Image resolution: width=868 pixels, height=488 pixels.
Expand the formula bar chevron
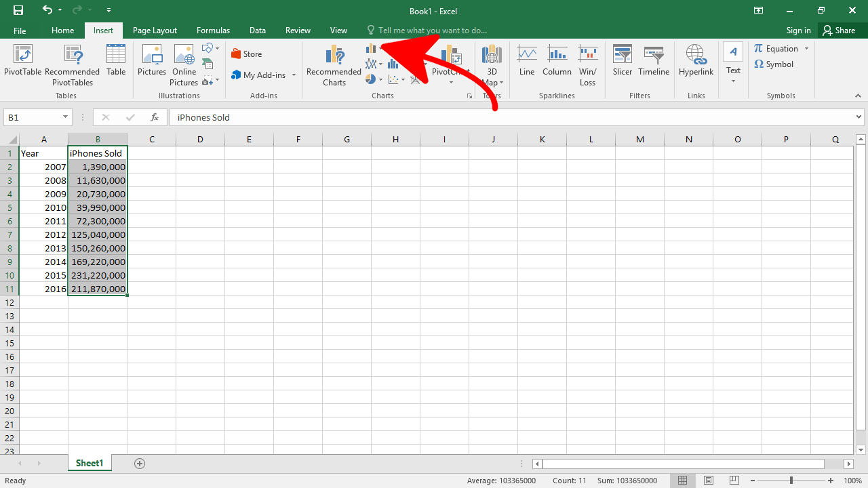click(859, 117)
